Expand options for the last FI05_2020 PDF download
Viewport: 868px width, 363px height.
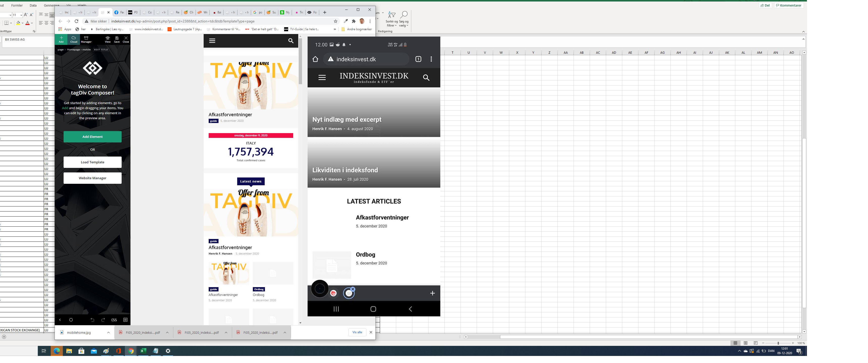click(x=285, y=333)
